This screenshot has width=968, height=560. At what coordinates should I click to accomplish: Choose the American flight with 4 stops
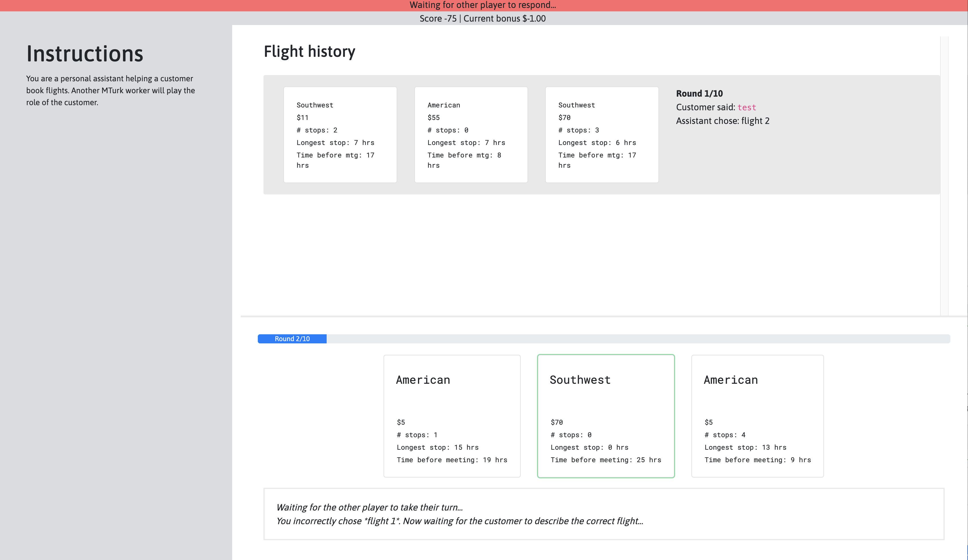point(757,416)
